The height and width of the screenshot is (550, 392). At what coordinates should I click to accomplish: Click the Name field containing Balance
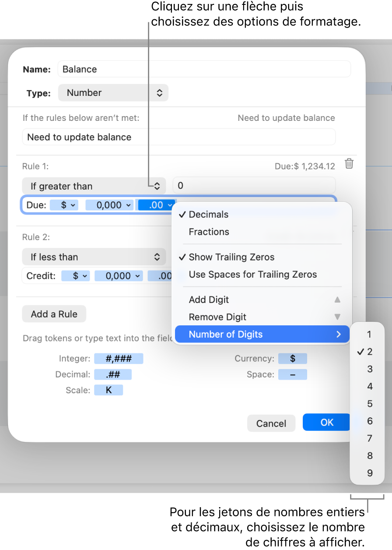click(204, 69)
